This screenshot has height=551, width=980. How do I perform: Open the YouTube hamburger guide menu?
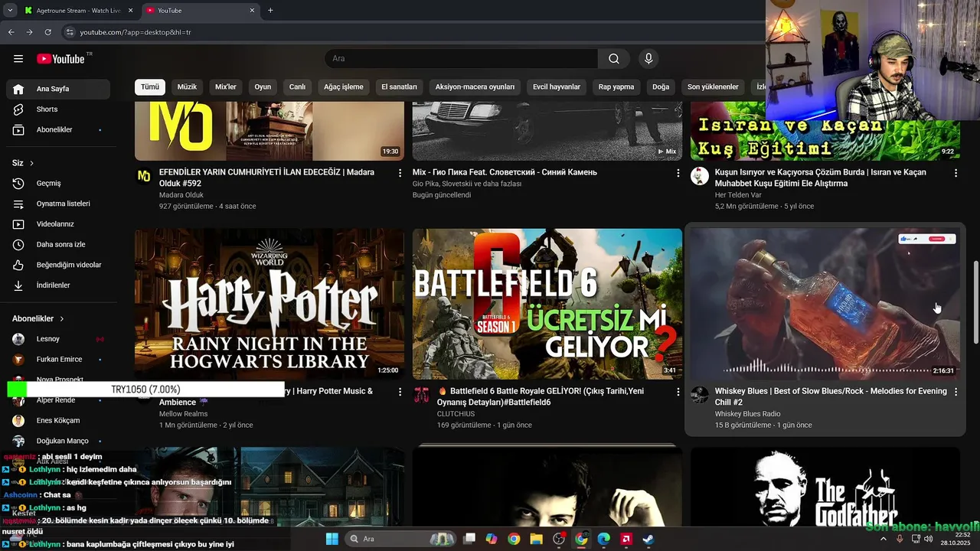pos(18,59)
